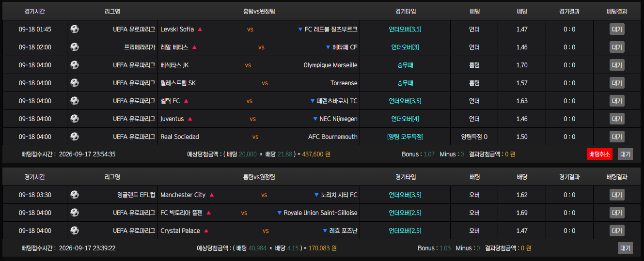The image size is (644, 261).
Task: Click the soccer ball icon for Levski Sofia match
Action: pos(75,29)
